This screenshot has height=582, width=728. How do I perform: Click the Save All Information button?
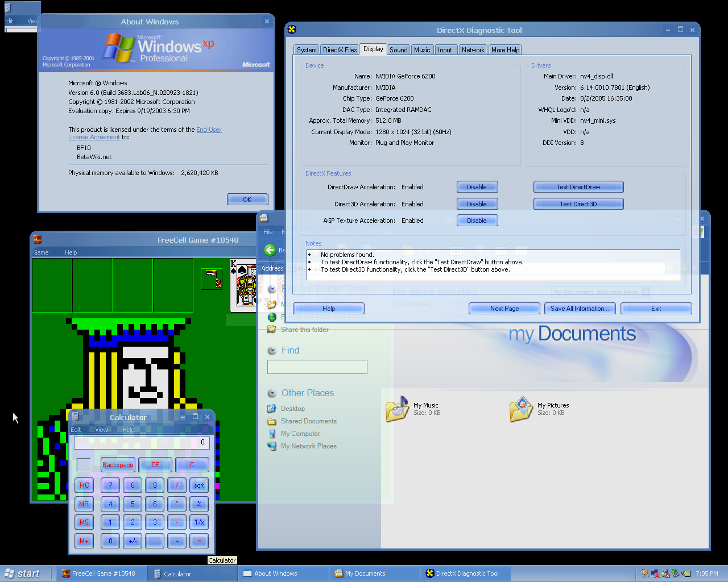coord(580,309)
